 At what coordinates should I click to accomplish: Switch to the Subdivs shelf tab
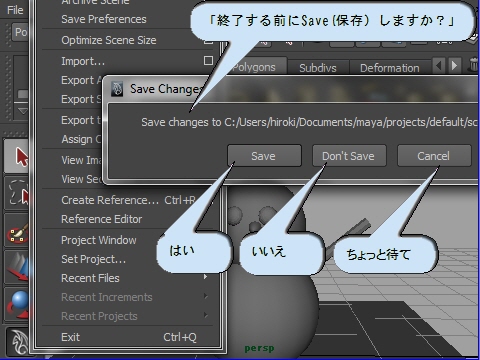318,68
